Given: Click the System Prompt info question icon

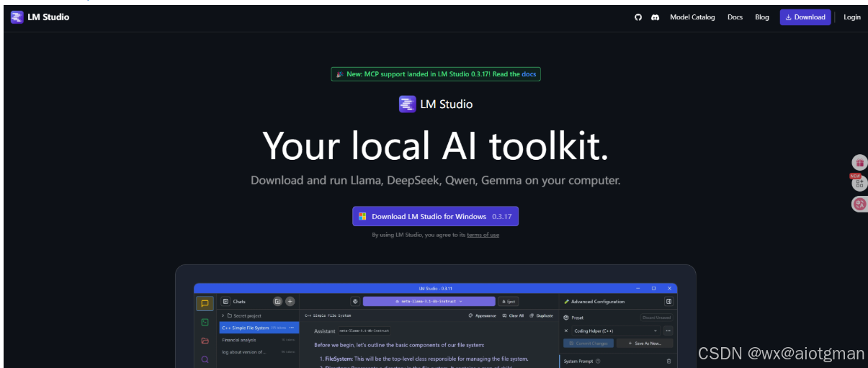Looking at the screenshot, I should pyautogui.click(x=598, y=361).
